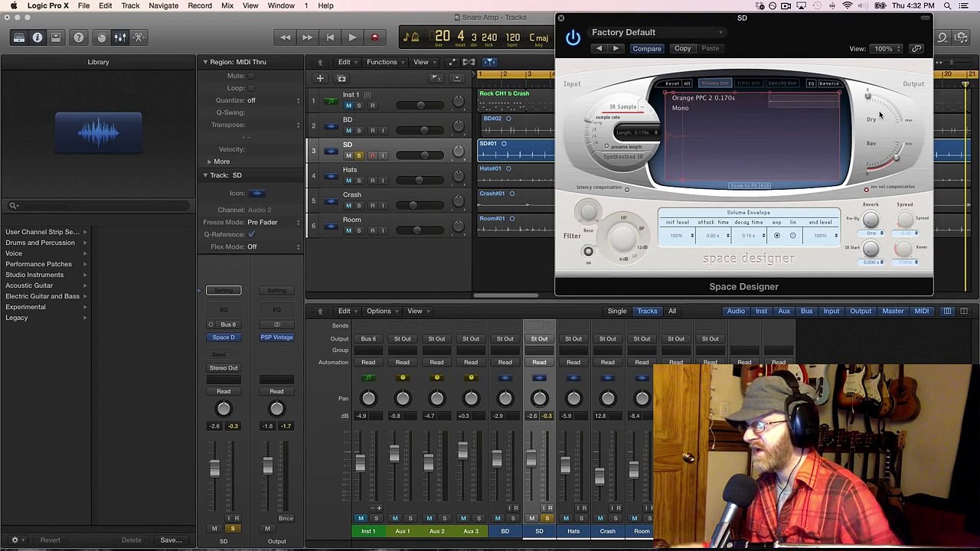Click the Inst 1 mixer volume fader
The height and width of the screenshot is (551, 980).
360,463
